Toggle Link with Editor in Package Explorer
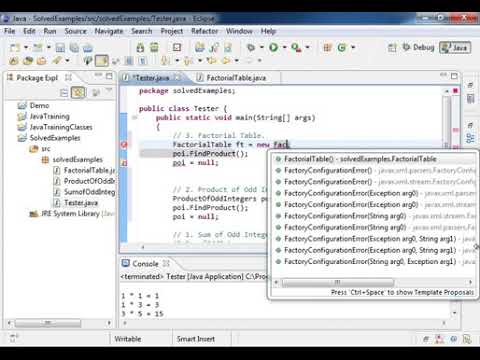 78,92
